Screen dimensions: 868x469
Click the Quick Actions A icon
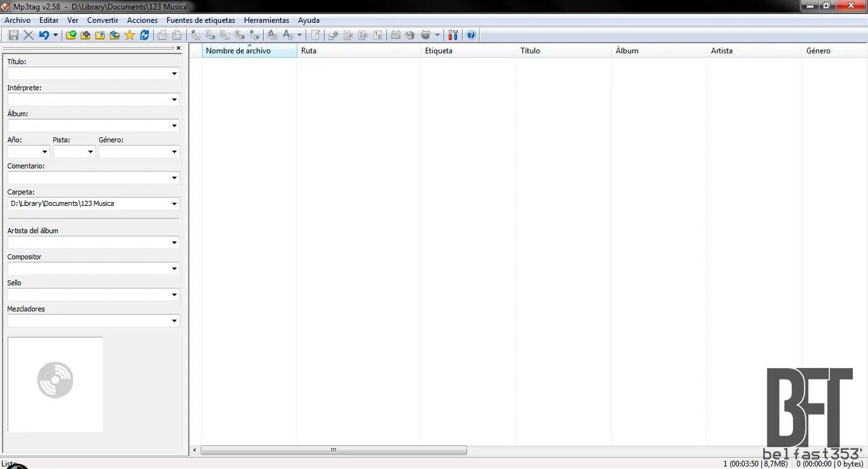tap(288, 35)
